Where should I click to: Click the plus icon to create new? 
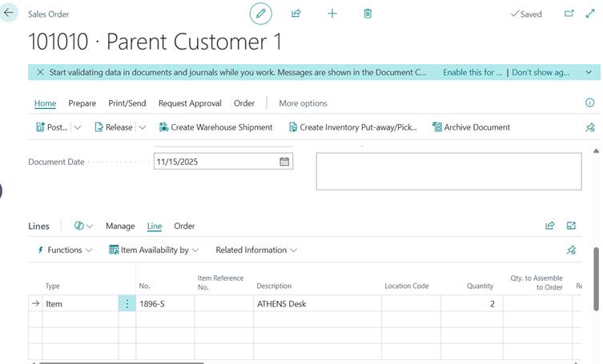332,14
